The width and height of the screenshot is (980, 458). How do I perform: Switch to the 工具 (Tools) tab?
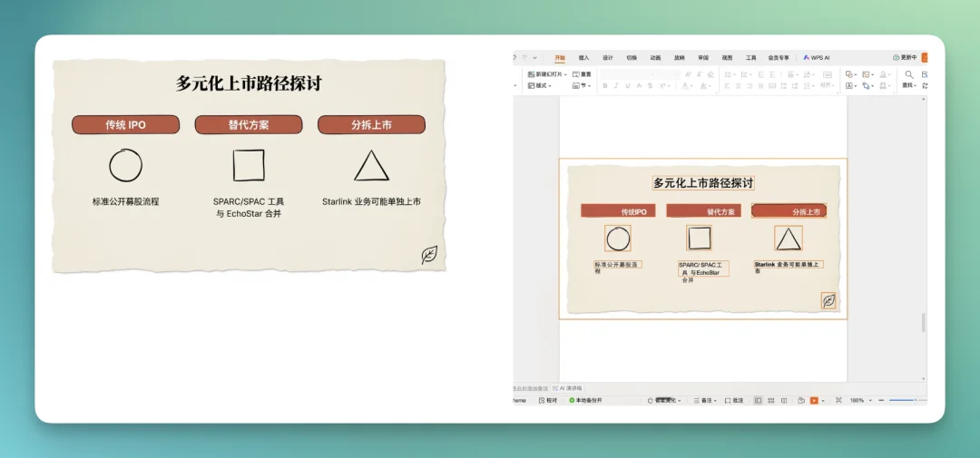point(750,57)
